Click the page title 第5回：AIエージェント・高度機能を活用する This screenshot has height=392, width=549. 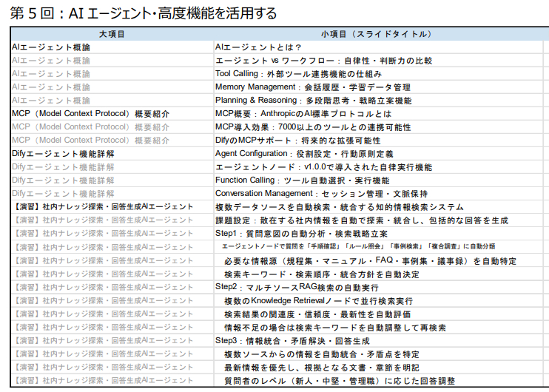point(142,13)
